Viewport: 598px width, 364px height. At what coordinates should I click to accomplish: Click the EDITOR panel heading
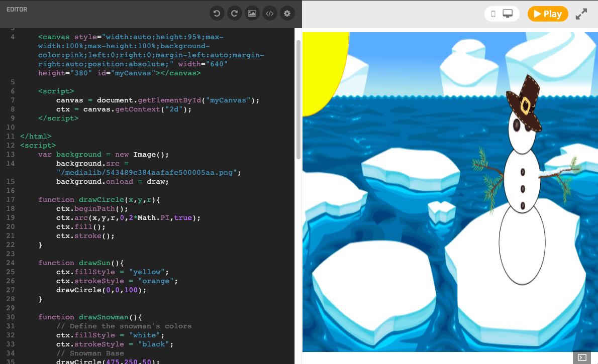[17, 10]
